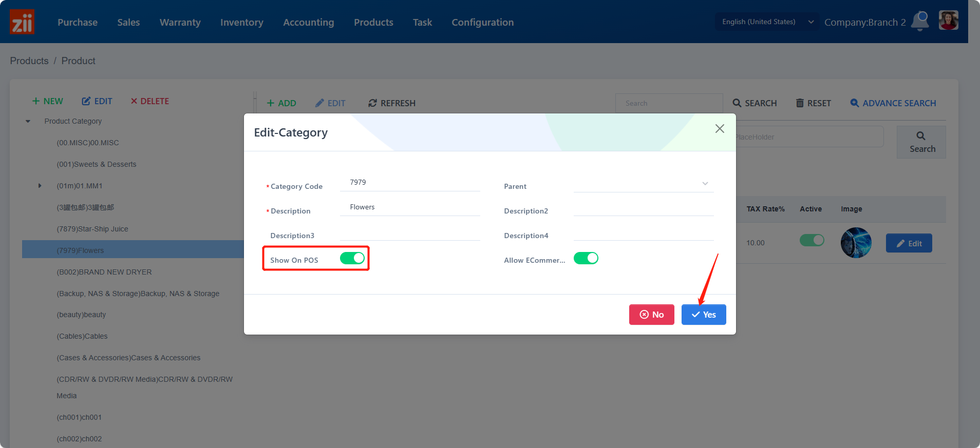980x448 pixels.
Task: Open the notification bell
Action: pyautogui.click(x=920, y=21)
